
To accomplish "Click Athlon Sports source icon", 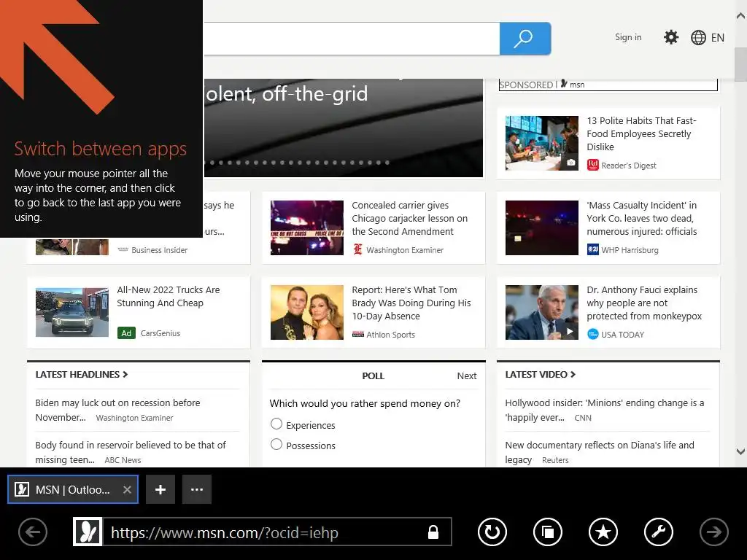I will click(x=357, y=334).
